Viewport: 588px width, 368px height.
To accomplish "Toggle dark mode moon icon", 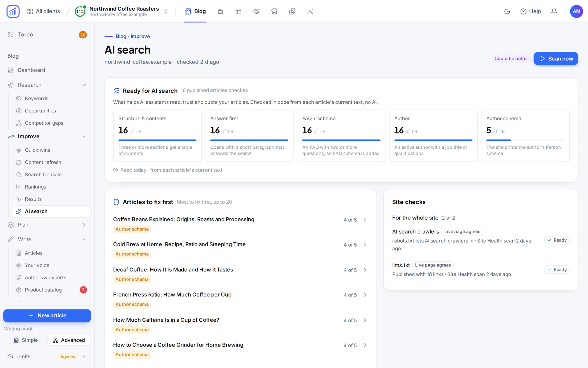I will [x=507, y=11].
